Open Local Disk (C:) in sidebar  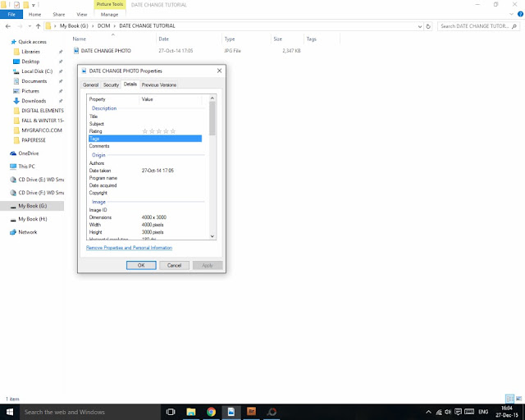[x=37, y=71]
